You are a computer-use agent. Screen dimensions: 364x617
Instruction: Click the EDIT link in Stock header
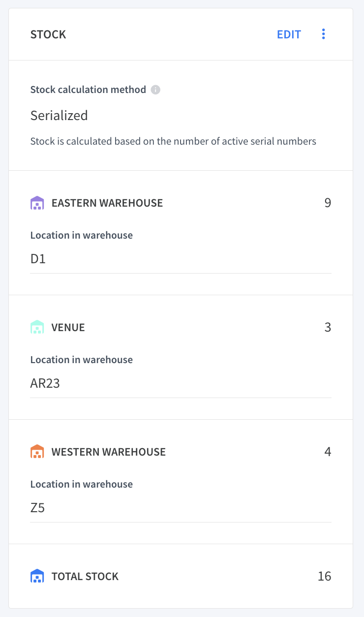(x=289, y=34)
